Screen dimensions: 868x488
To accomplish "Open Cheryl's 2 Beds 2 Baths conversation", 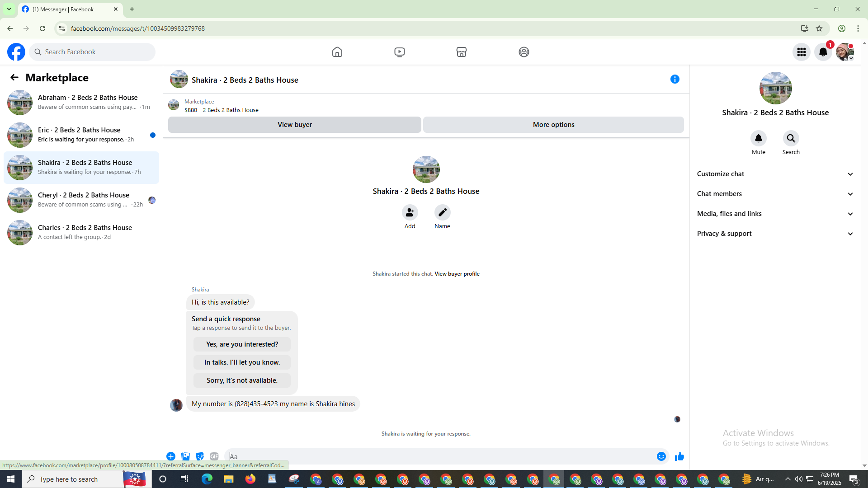I will (81, 200).
